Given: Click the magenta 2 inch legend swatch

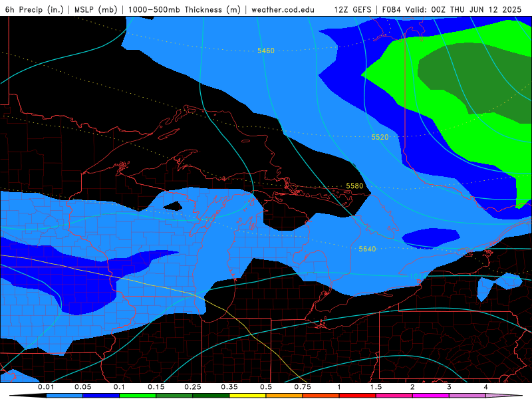Looking at the screenshot, I should tap(431, 396).
